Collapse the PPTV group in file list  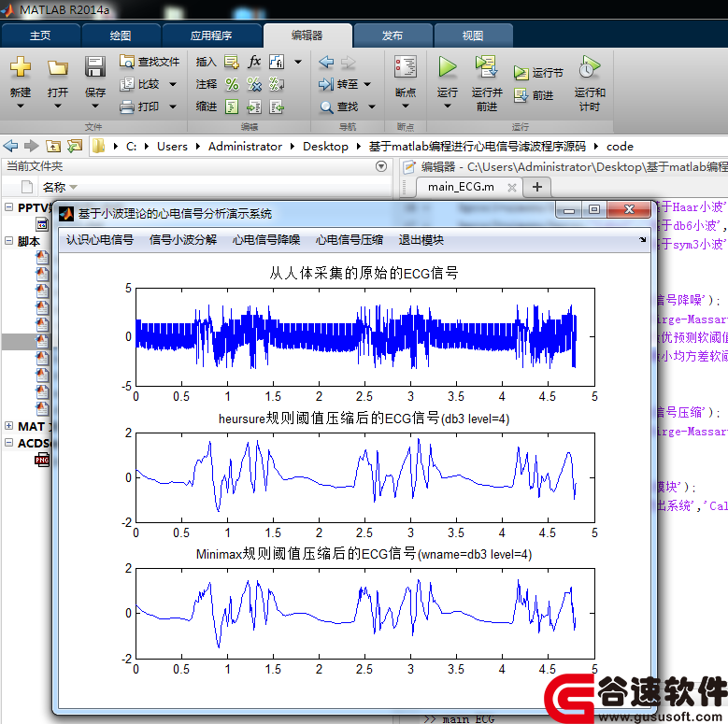pos(8,207)
